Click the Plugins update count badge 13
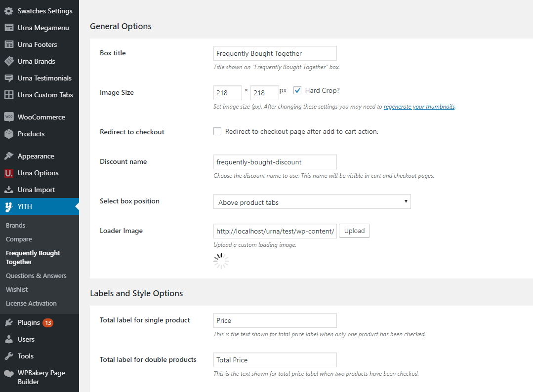This screenshot has height=392, width=533. click(x=48, y=323)
